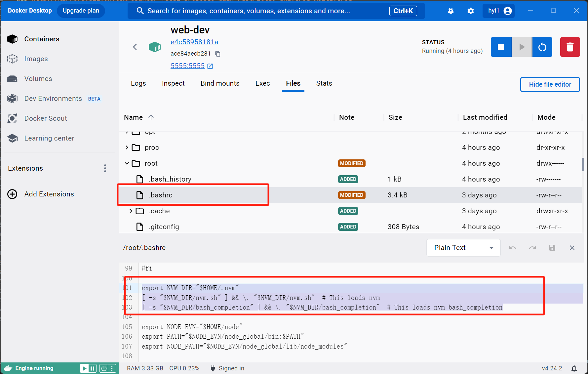Open Learning center icon
The image size is (588, 374).
pos(12,138)
